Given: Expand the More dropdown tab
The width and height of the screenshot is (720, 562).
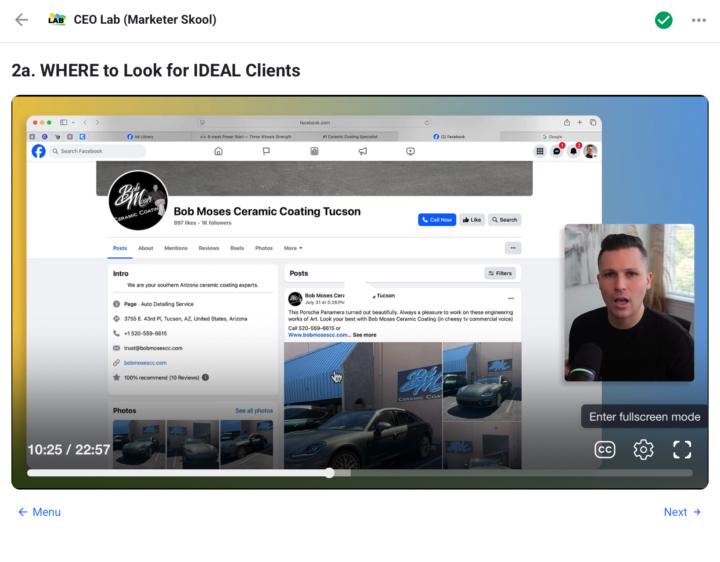Looking at the screenshot, I should pos(293,248).
